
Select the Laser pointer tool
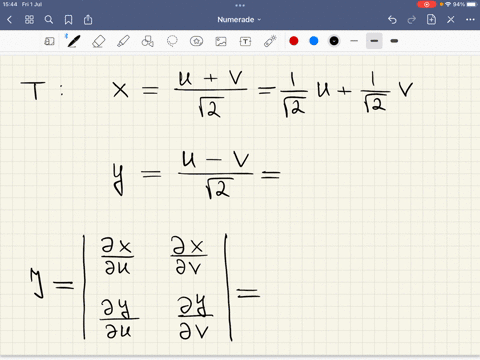click(270, 41)
